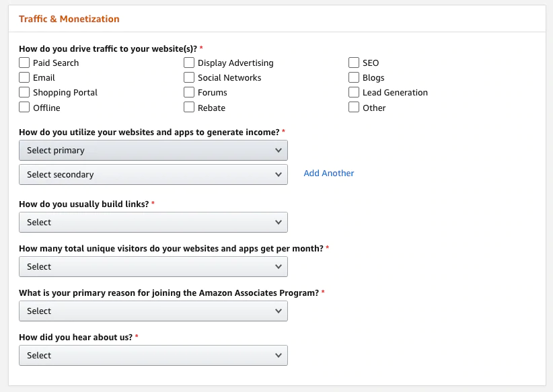This screenshot has width=553, height=392.
Task: Select the Offline checkbox
Action: (24, 107)
